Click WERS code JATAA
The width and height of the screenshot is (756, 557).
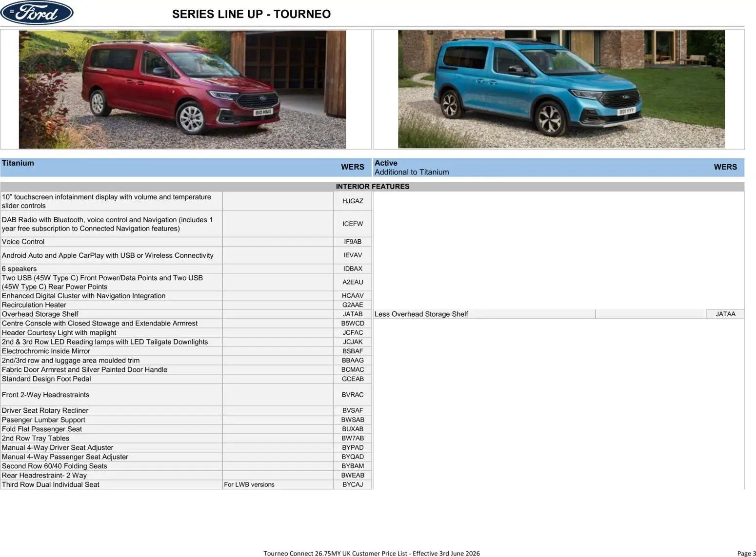[725, 314]
